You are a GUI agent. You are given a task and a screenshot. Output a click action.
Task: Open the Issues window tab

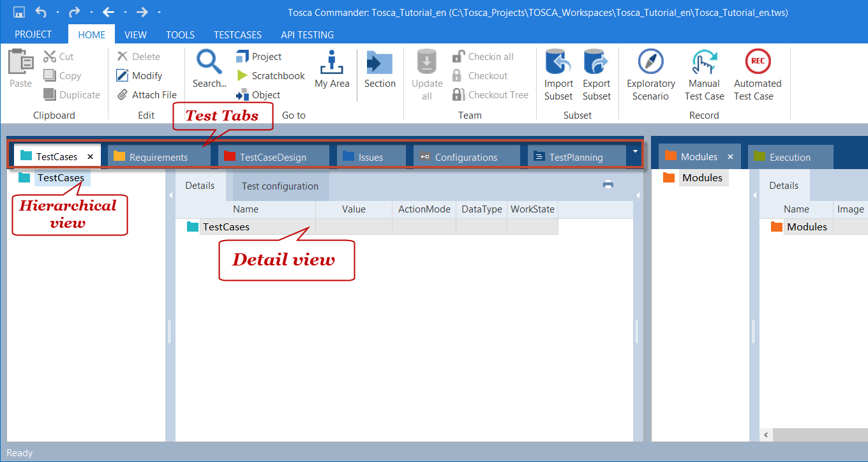(x=371, y=157)
